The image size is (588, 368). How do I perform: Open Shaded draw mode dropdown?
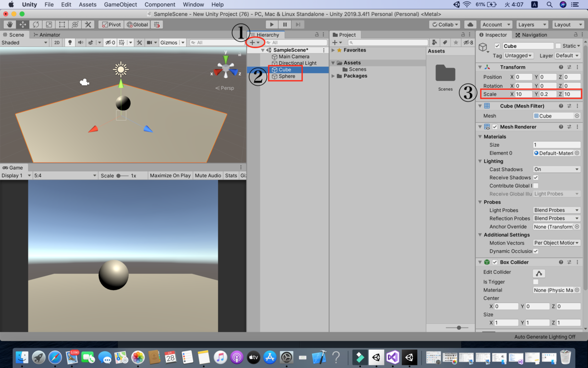24,43
